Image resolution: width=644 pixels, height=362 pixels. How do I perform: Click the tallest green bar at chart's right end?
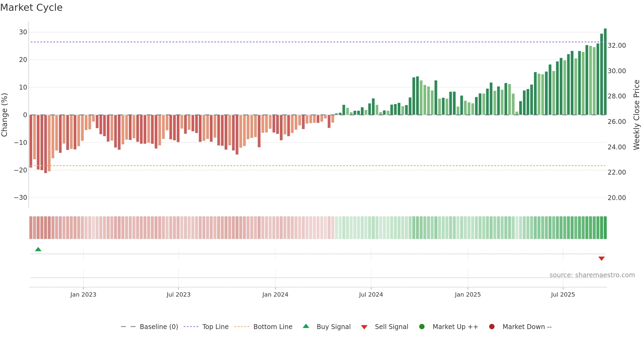(x=605, y=72)
